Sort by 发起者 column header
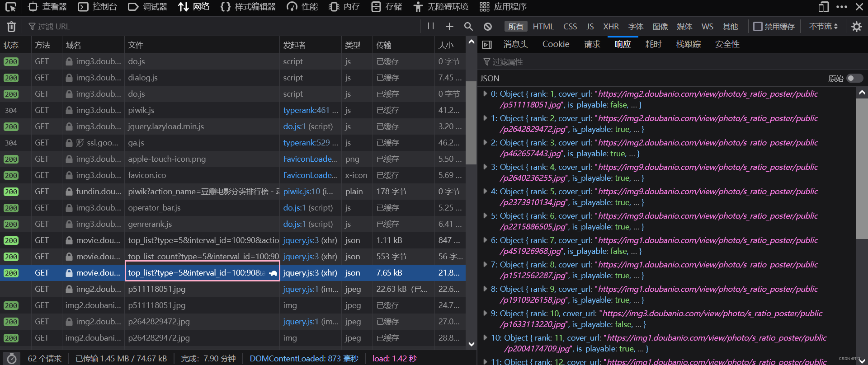Image resolution: width=868 pixels, height=365 pixels. pyautogui.click(x=310, y=45)
